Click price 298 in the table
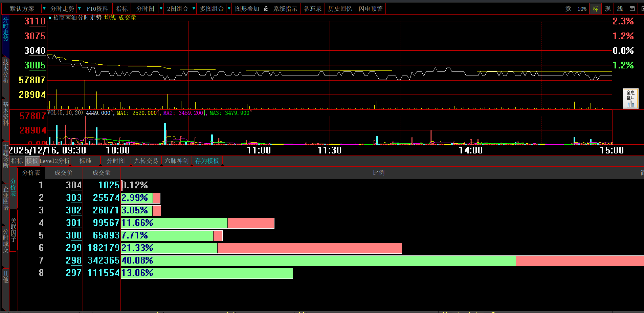Screen dimensions: 644x313 74,260
